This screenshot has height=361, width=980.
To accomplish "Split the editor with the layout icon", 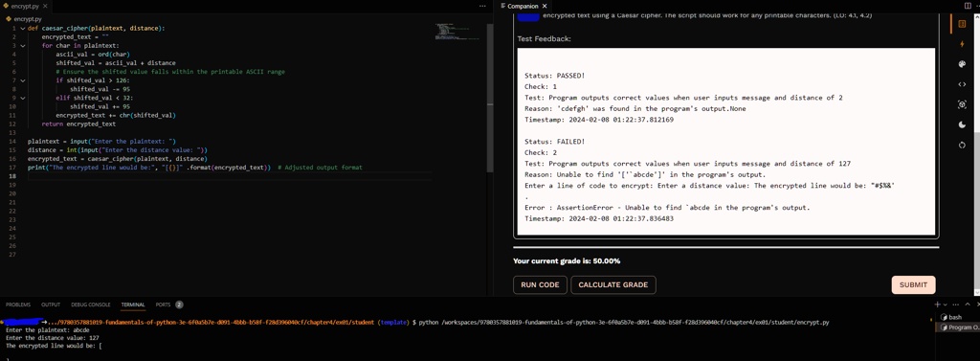I will (969, 6).
